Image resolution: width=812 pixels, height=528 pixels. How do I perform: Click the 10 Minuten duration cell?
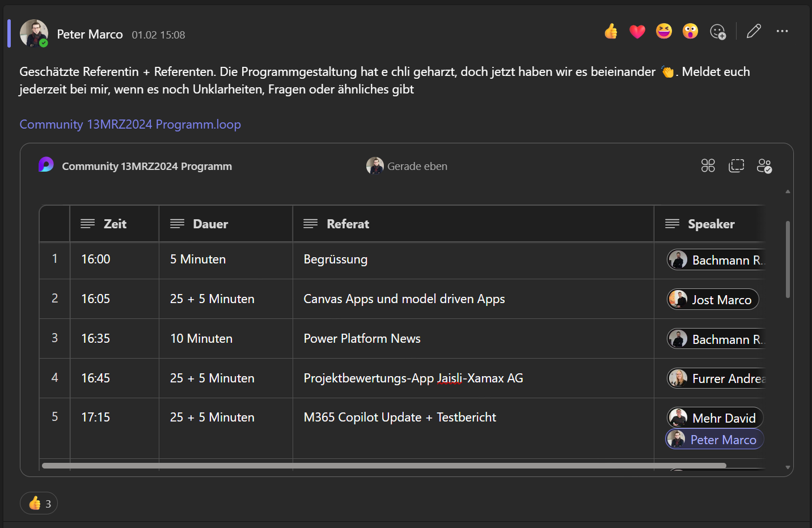pyautogui.click(x=226, y=338)
